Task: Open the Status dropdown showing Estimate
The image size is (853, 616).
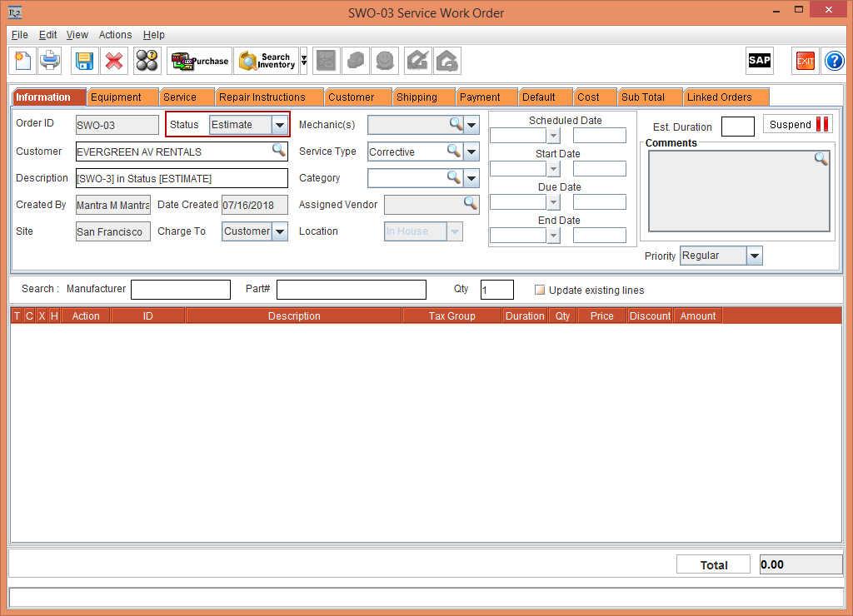Action: [280, 123]
